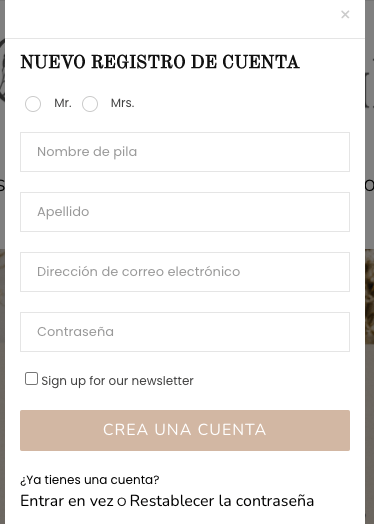Click the NUEVO REGISTRO DE CUENTA heading
The width and height of the screenshot is (374, 524).
click(x=160, y=62)
